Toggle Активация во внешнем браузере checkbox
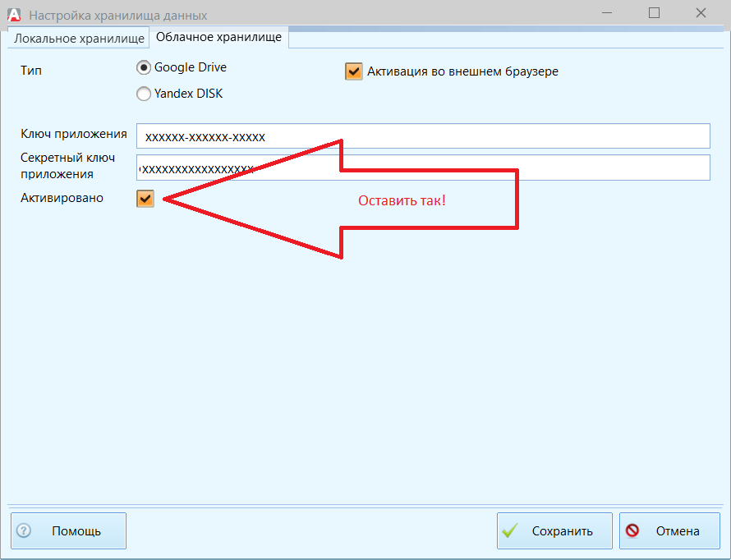 354,71
